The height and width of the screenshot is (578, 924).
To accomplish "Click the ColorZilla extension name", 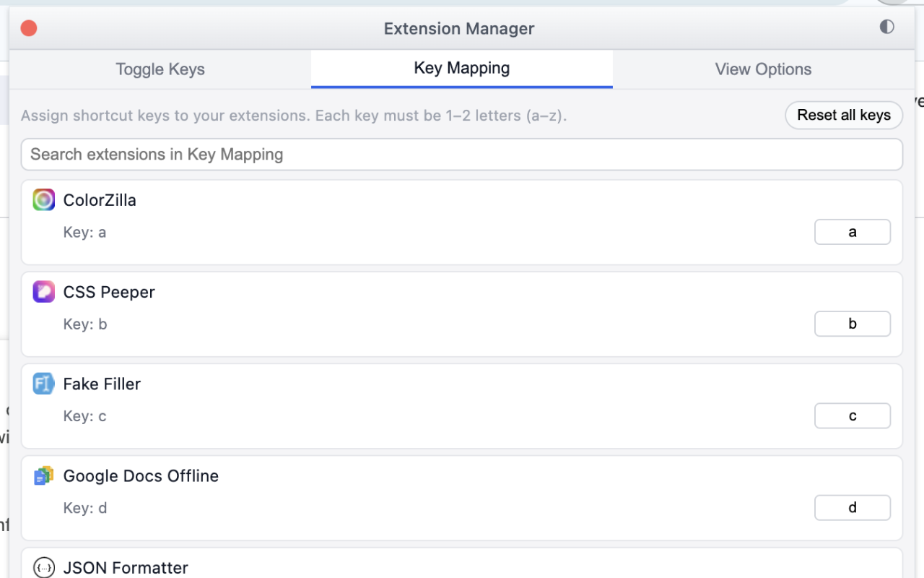I will pyautogui.click(x=100, y=200).
